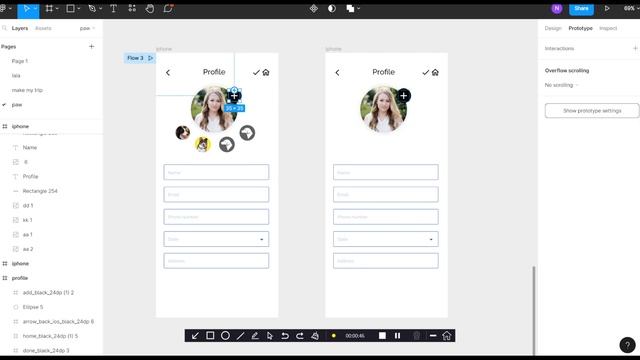Click the search icon in Layers panel
The height and width of the screenshot is (360, 640).
pos(4,28)
